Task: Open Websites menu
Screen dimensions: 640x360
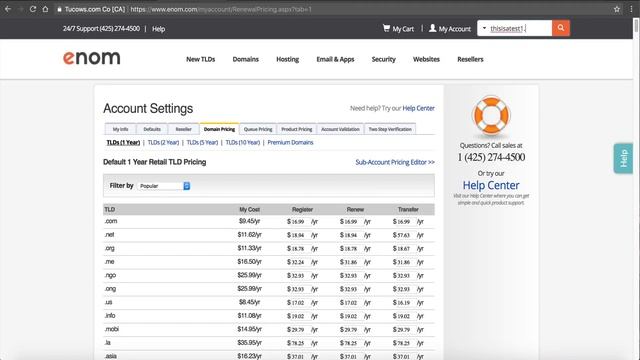Action: tap(426, 59)
